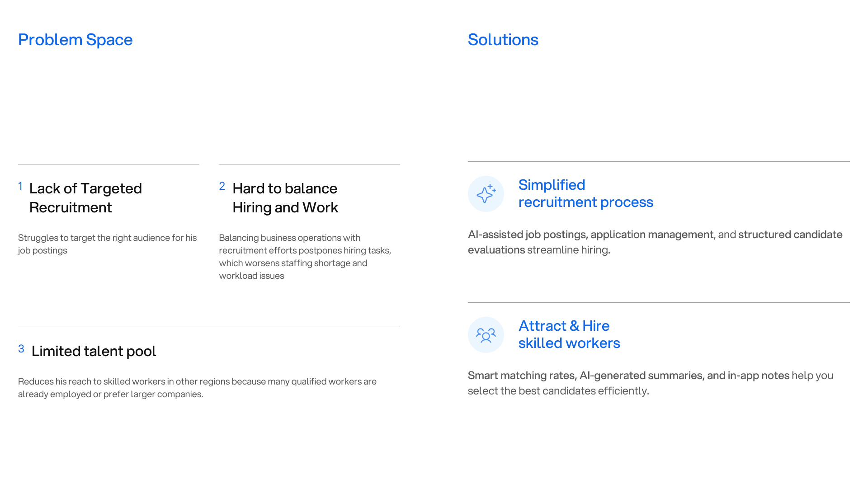Click the Limited talent pool title
This screenshot has height=488, width=868.
click(x=94, y=351)
